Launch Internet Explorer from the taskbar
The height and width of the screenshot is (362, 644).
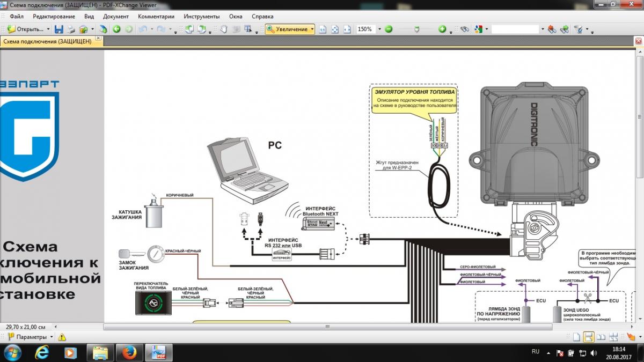pyautogui.click(x=42, y=352)
